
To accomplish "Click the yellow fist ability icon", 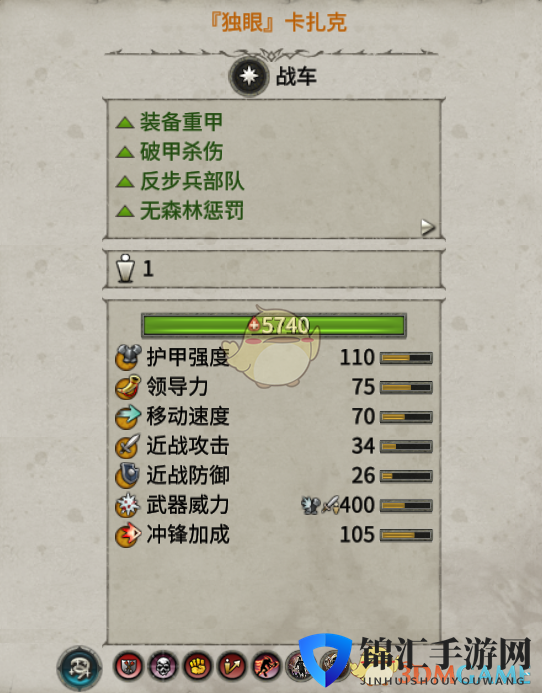I will 198,666.
